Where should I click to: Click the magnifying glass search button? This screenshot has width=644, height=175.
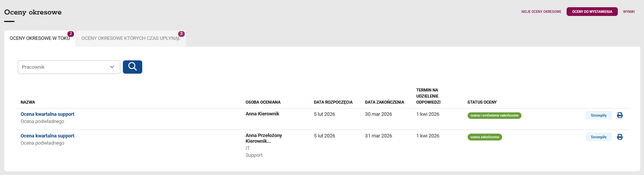click(x=132, y=67)
